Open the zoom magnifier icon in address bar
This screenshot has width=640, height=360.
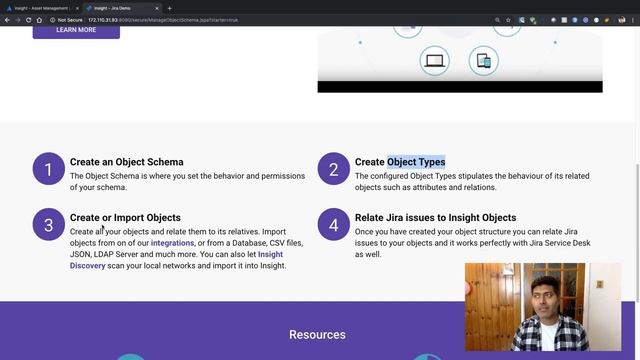pyautogui.click(x=497, y=20)
